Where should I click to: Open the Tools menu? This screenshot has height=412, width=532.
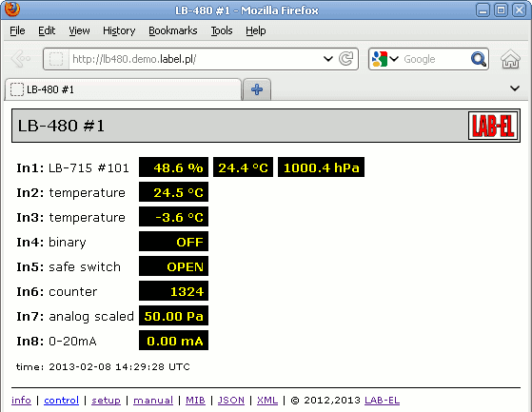pos(222,30)
